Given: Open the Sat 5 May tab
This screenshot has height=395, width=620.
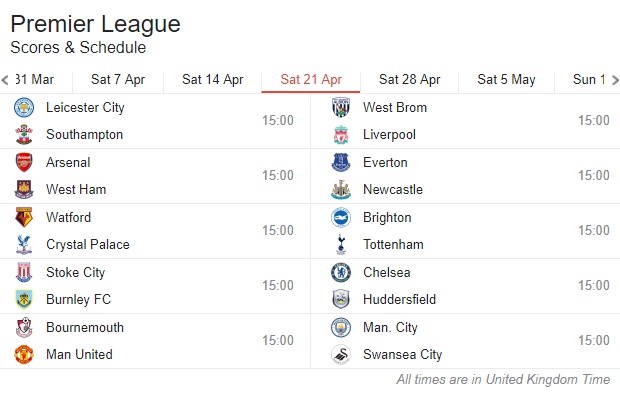Looking at the screenshot, I should pos(506,79).
